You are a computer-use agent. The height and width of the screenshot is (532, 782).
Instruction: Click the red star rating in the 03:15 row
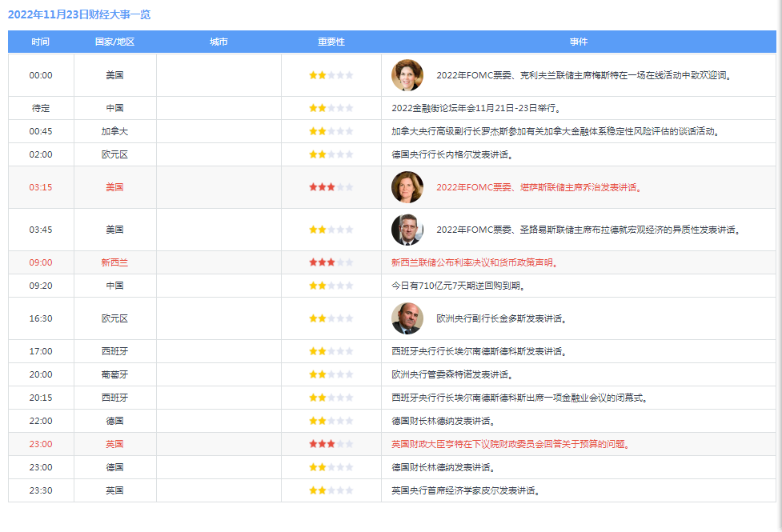point(331,187)
